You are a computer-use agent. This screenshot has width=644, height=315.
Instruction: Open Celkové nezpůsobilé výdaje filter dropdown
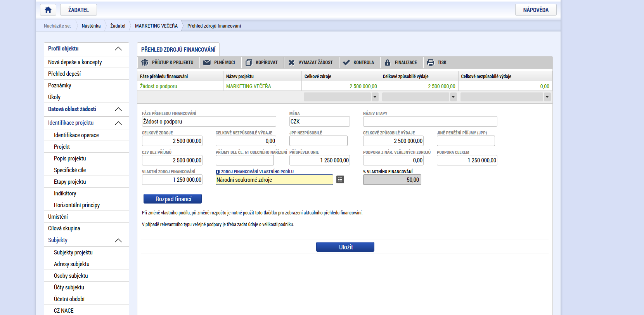[547, 97]
